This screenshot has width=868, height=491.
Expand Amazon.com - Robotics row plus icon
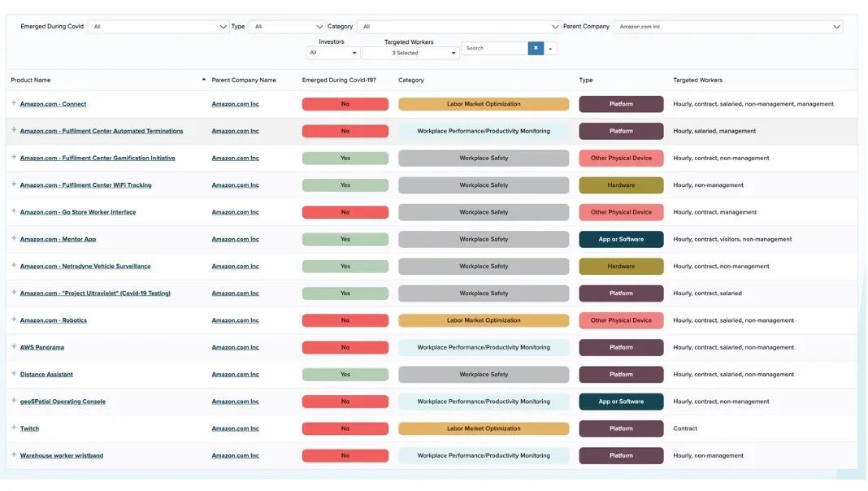(14, 319)
